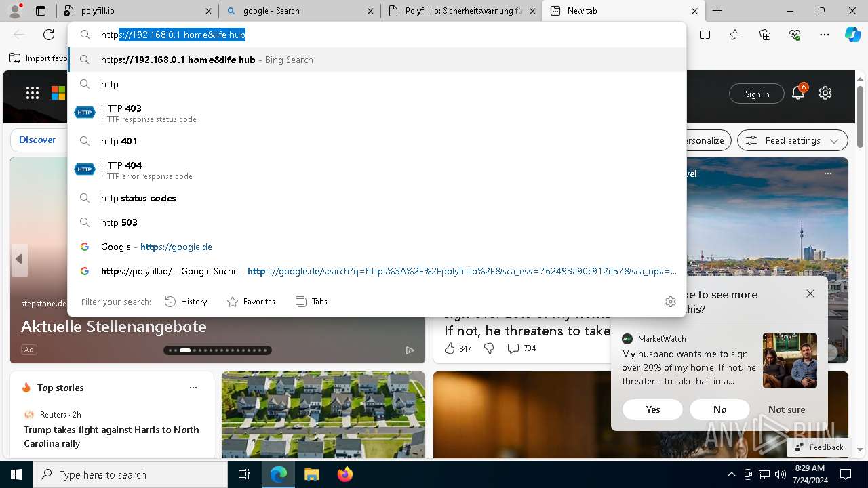Open the Top stories ellipsis menu

(x=193, y=388)
